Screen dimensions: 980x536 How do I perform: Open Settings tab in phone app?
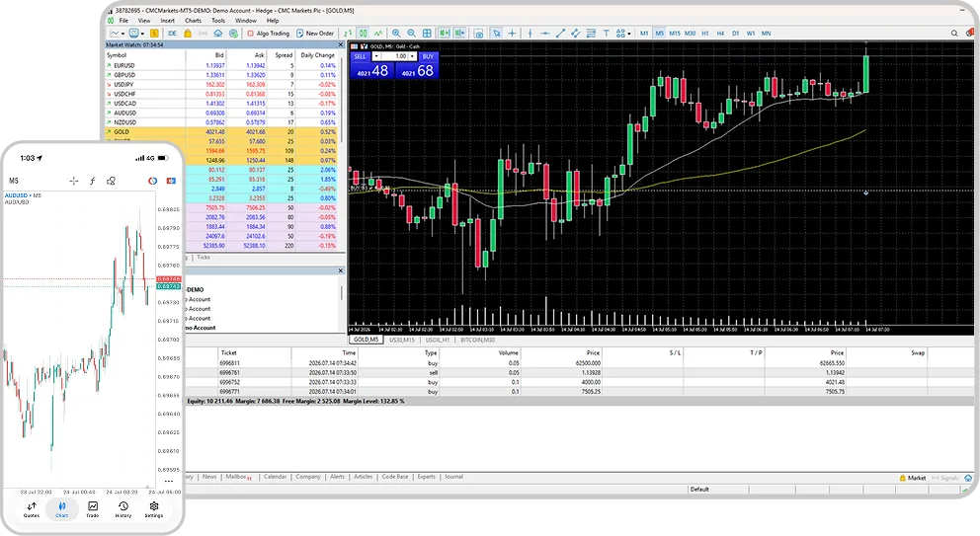[x=154, y=509]
